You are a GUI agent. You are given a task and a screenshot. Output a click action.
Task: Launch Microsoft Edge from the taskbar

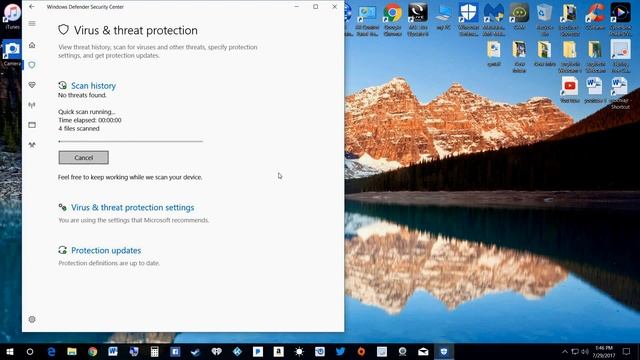pyautogui.click(x=51, y=351)
